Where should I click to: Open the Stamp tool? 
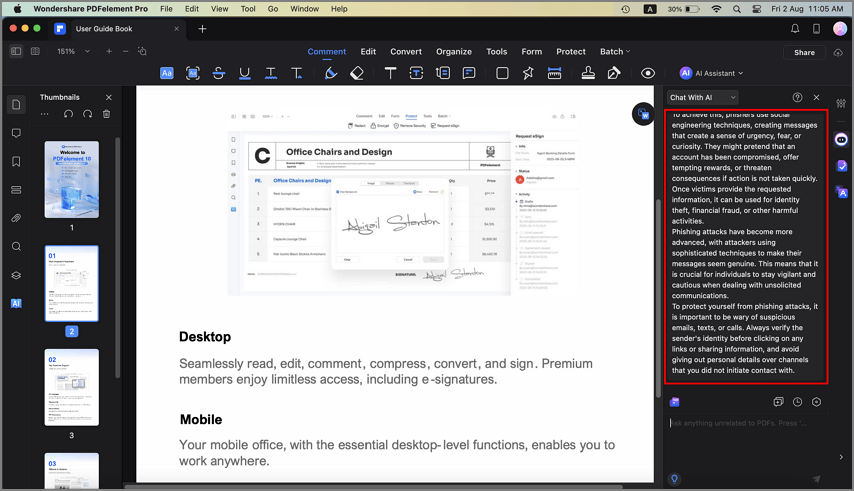(588, 73)
